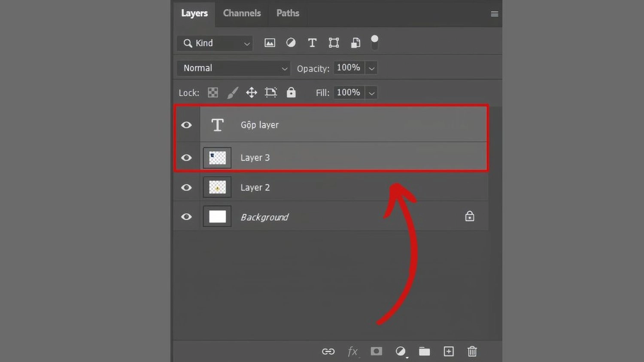The image size is (644, 362).
Task: Prevent artboard auto-nesting lock icon
Action: tap(271, 92)
